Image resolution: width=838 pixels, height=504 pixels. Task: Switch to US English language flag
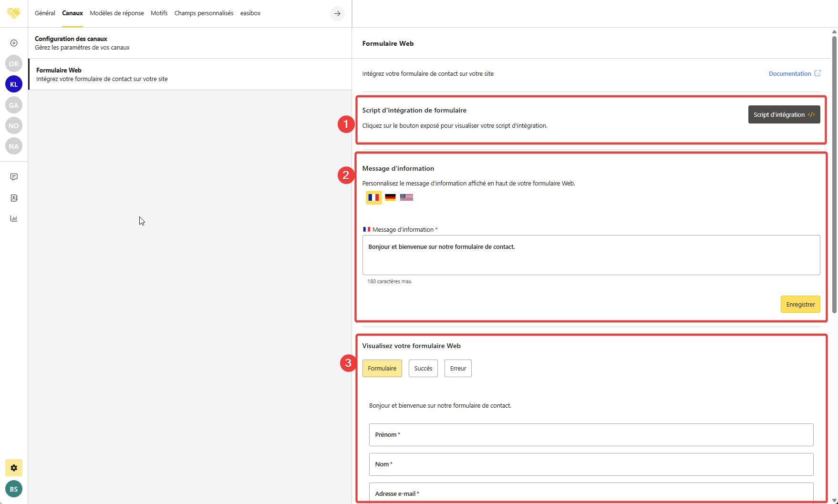tap(406, 197)
